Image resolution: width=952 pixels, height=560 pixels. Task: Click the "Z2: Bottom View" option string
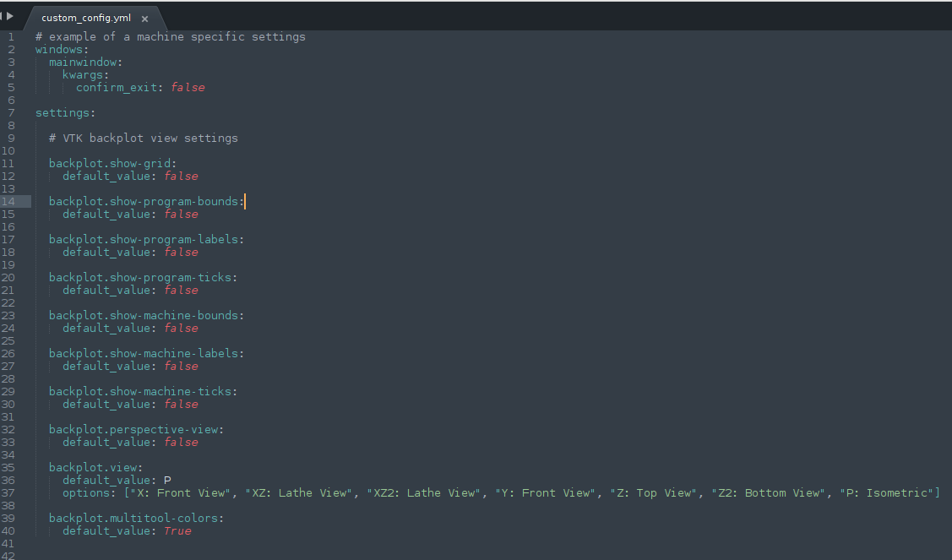click(x=769, y=493)
